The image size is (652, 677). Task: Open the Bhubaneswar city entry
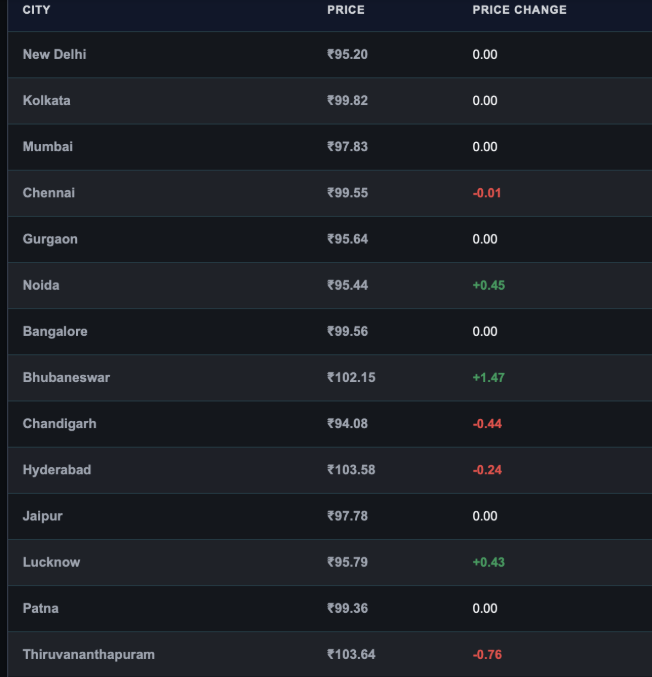[x=66, y=378]
